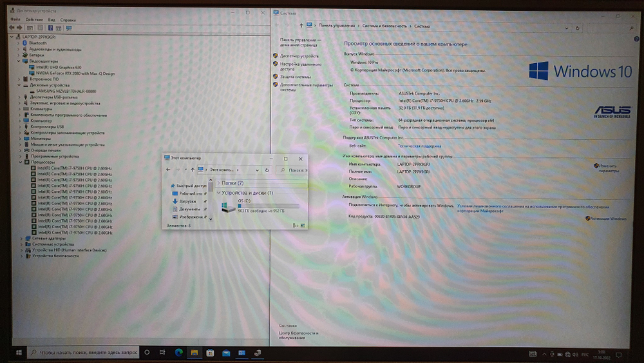Open Настройка удаленного доступа link
Viewport: 644px width, 363px height.
tap(300, 66)
